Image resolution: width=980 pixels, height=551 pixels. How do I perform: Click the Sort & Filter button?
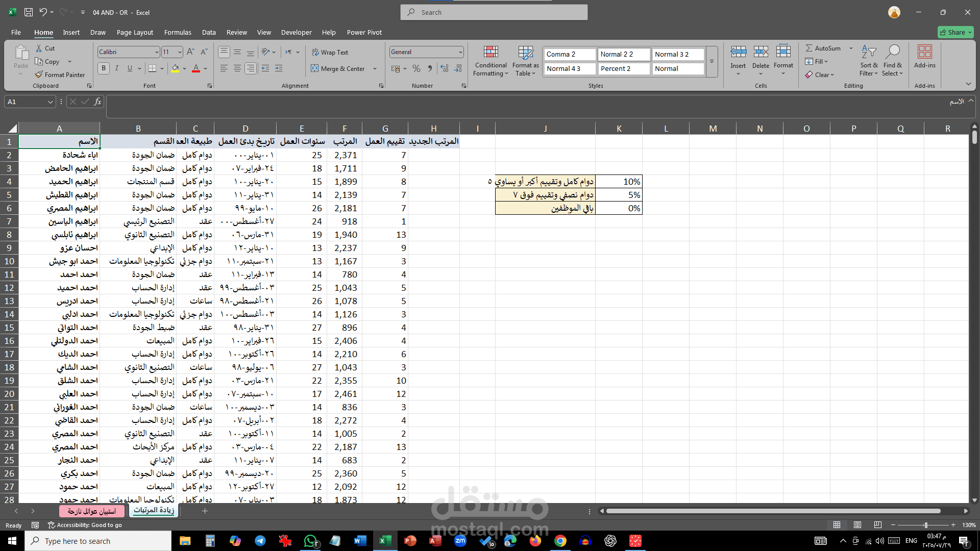coord(869,60)
